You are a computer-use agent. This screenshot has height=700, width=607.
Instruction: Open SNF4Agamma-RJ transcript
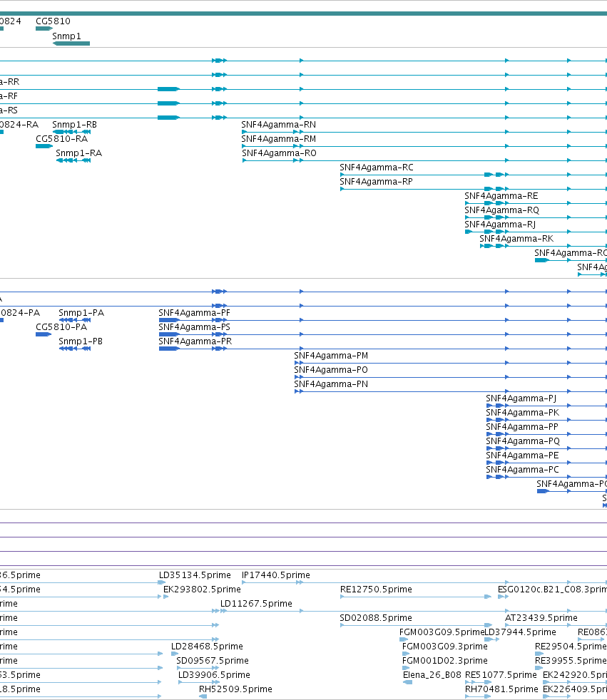click(x=500, y=225)
